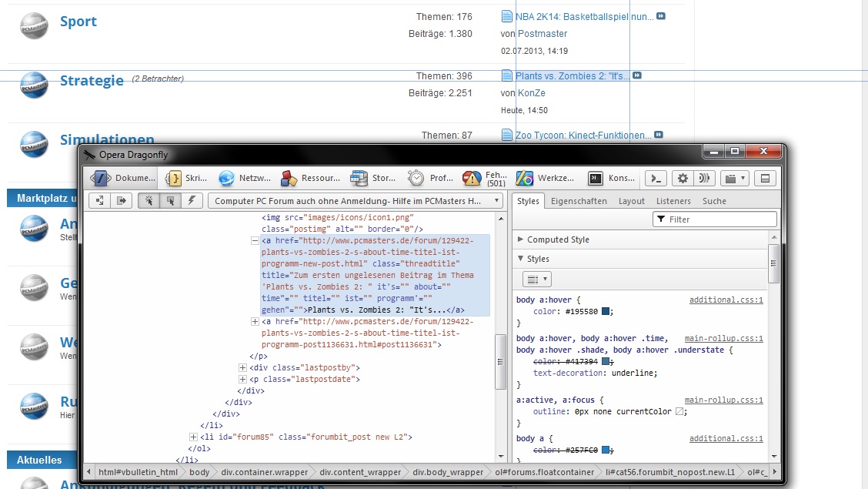Click the #195580 color swatch
The image size is (868, 489).
(x=606, y=312)
